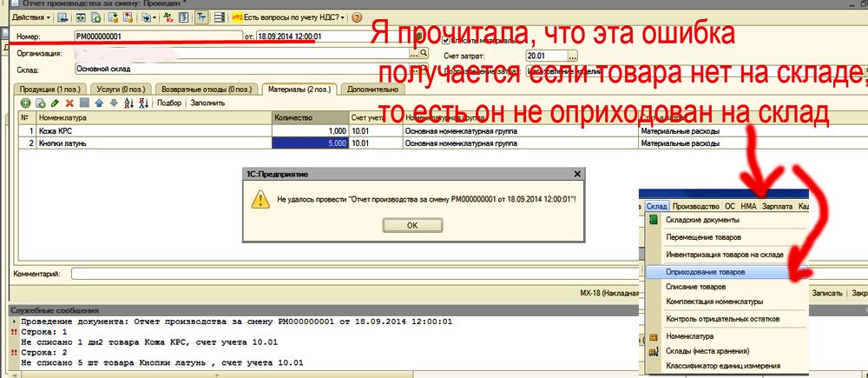Click the green reread document icon
Screen dimensions: 868x378
point(81,17)
